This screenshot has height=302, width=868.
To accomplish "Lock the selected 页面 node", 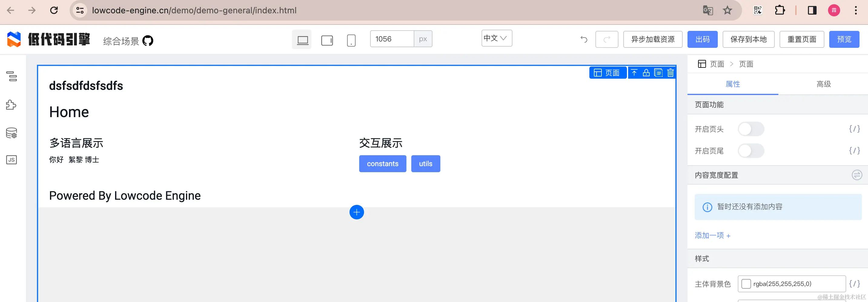I will [x=646, y=73].
